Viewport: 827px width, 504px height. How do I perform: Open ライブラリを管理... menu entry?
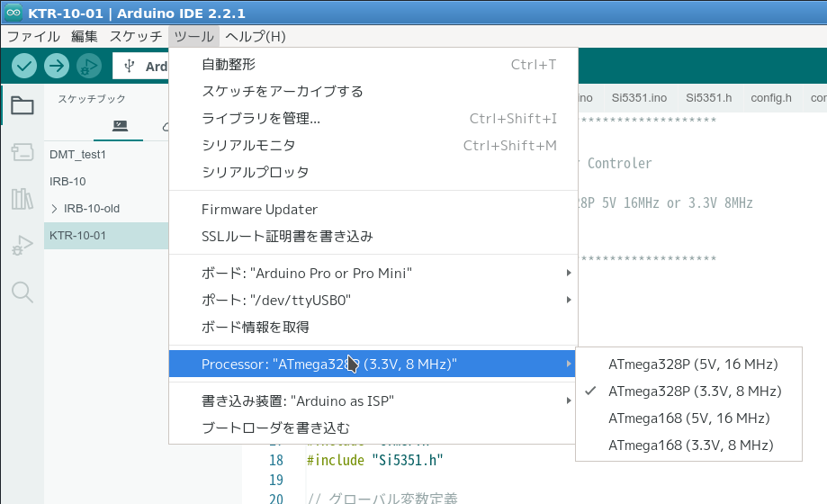(x=373, y=118)
